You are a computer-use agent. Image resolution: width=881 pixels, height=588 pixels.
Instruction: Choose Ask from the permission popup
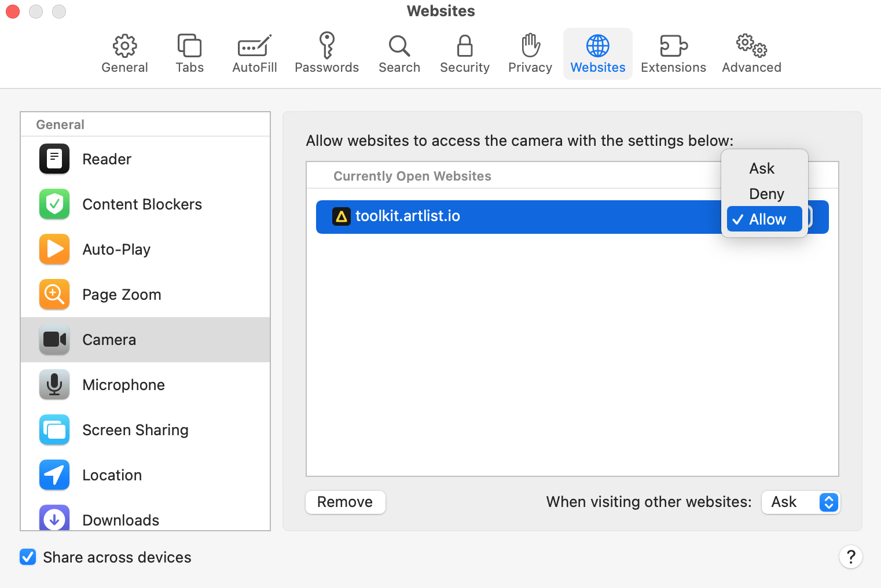tap(762, 168)
